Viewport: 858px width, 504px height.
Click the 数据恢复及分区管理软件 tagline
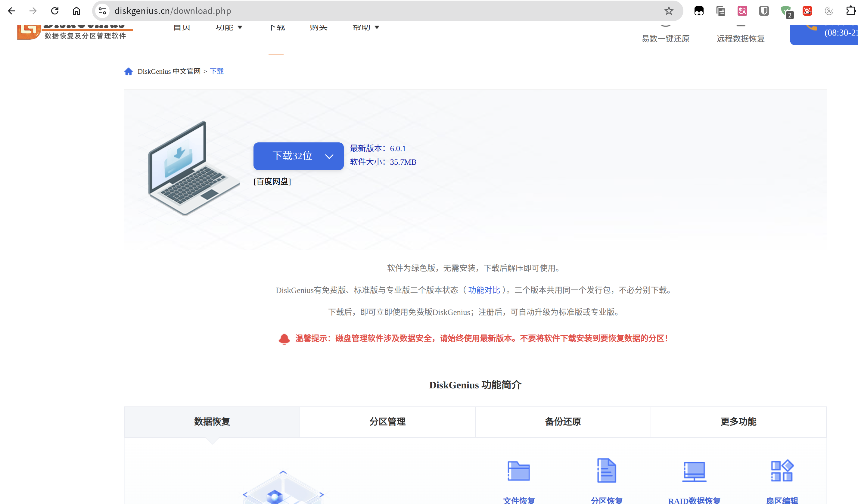[x=85, y=36]
